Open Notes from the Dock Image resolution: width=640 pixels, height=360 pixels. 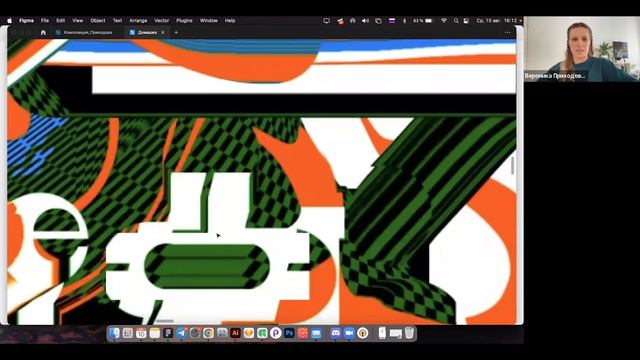click(155, 333)
